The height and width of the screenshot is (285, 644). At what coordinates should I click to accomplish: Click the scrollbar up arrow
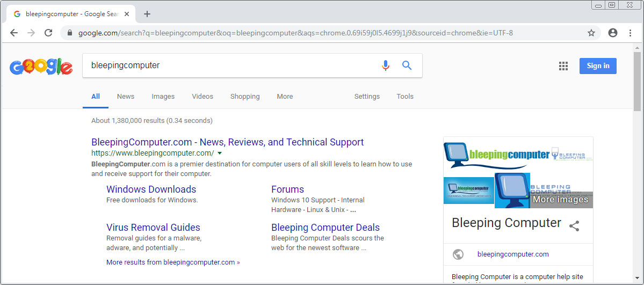[637, 47]
